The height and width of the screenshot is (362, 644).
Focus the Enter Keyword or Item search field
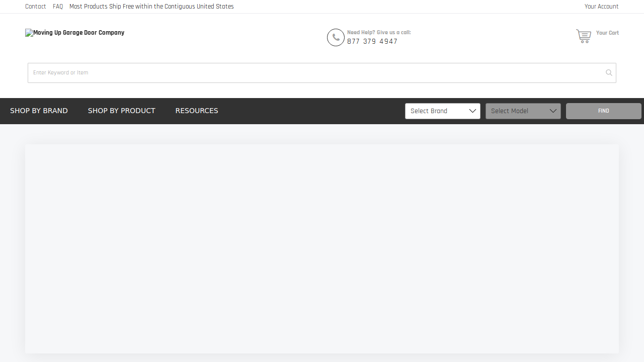click(312, 73)
